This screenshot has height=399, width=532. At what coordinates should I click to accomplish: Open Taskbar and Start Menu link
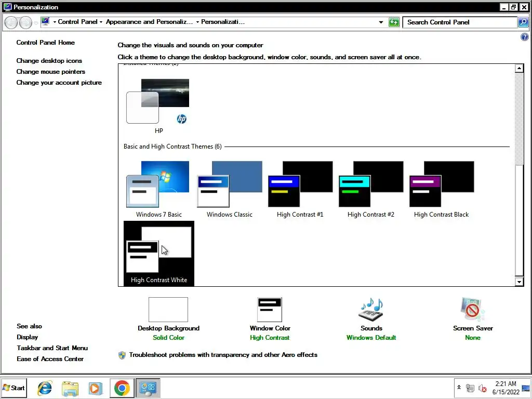52,348
